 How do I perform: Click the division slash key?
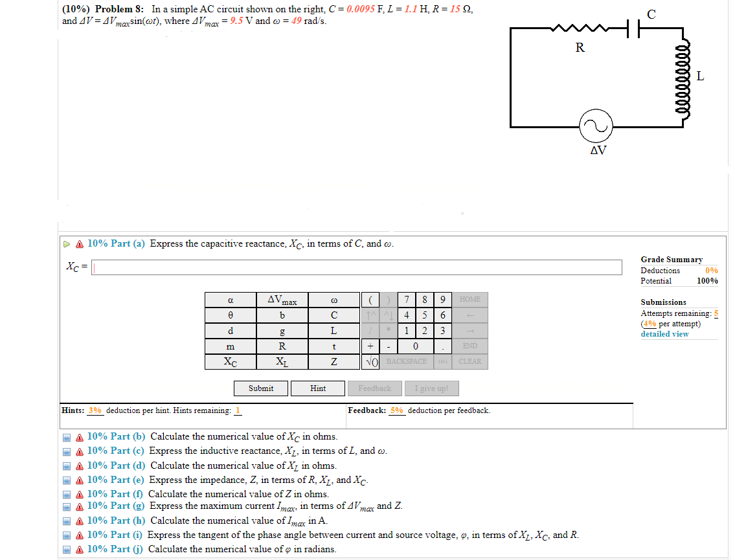(370, 330)
